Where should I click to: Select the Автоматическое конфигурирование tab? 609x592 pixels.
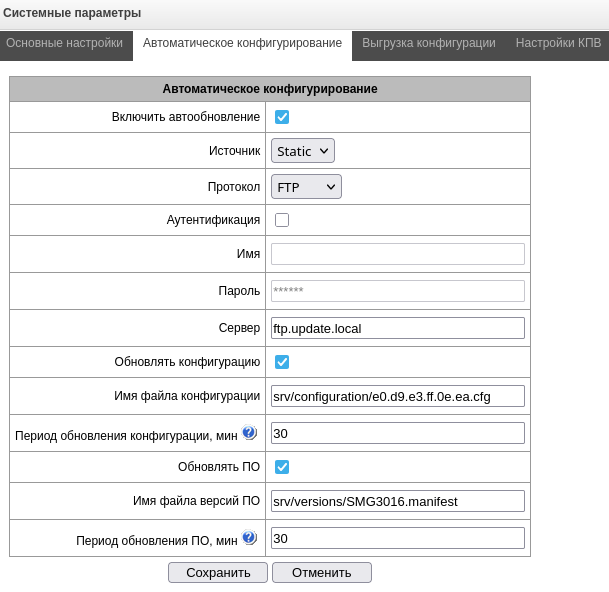[242, 43]
